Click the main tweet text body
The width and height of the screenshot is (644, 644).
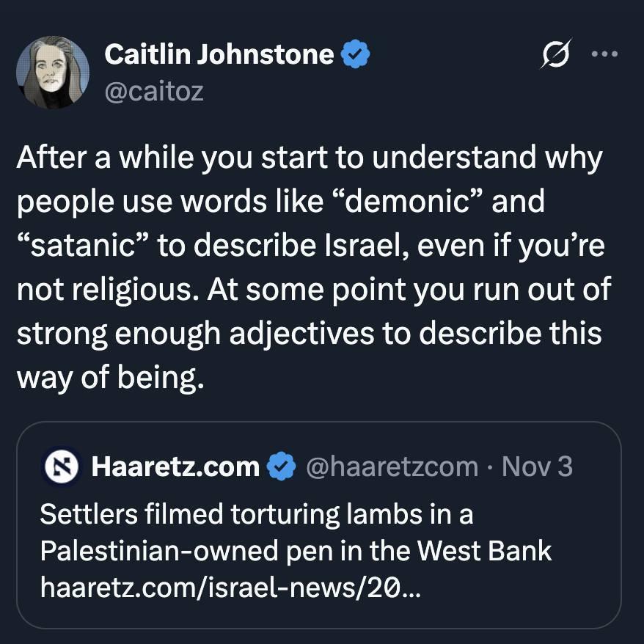click(308, 268)
